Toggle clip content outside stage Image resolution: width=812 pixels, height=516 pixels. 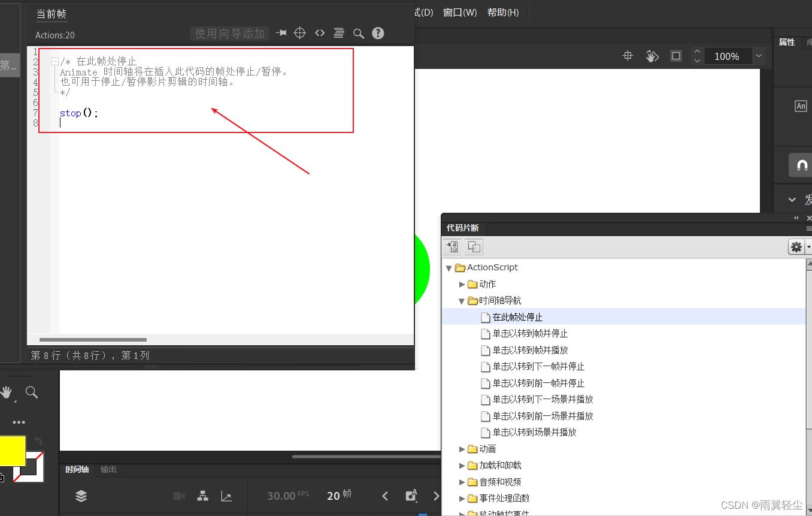click(675, 56)
